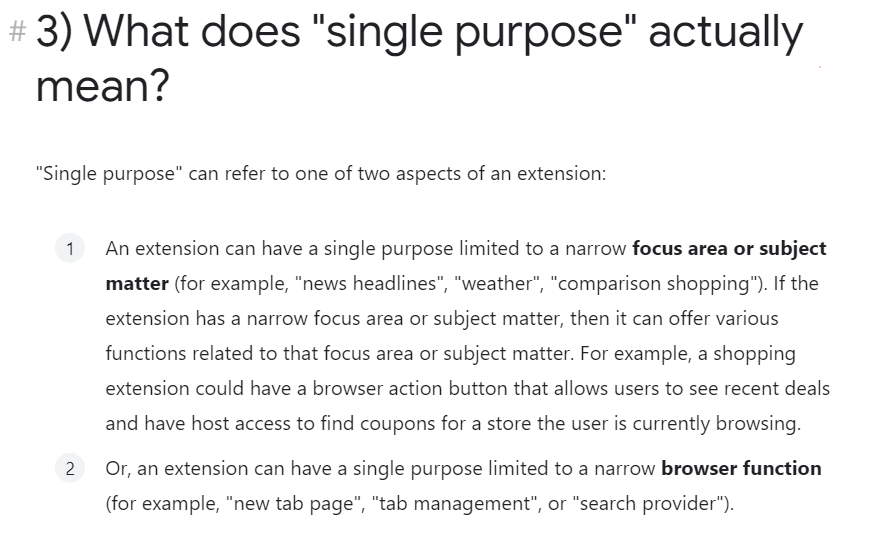
Task: Click the "search provider" example text
Action: click(647, 503)
